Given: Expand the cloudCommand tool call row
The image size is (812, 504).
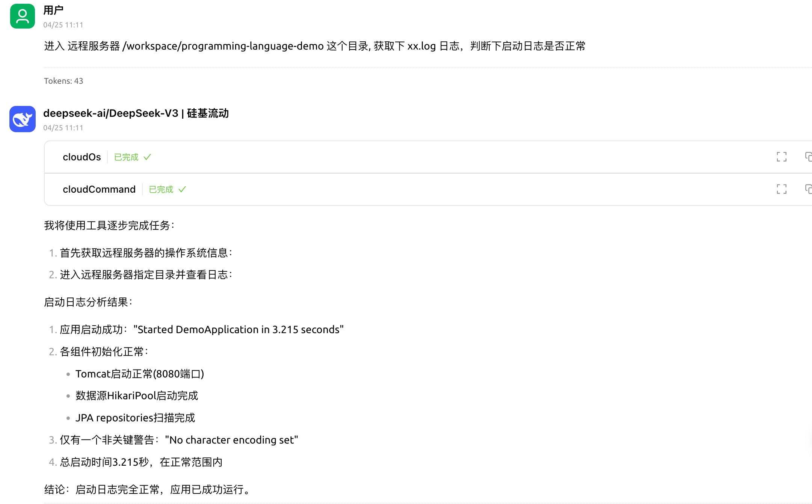Looking at the screenshot, I should [99, 189].
